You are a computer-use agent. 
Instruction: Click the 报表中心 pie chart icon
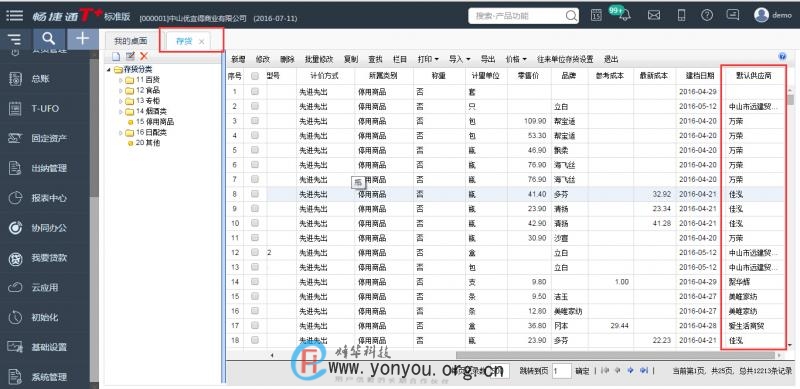15,198
